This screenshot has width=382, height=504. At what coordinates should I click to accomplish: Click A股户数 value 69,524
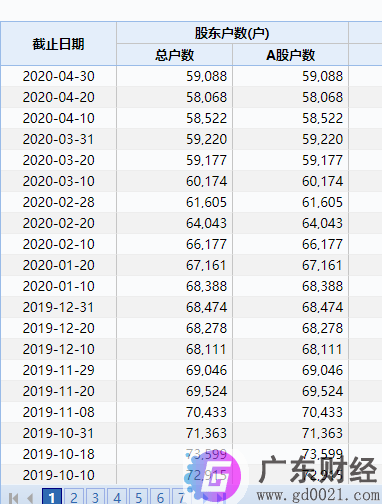point(322,391)
